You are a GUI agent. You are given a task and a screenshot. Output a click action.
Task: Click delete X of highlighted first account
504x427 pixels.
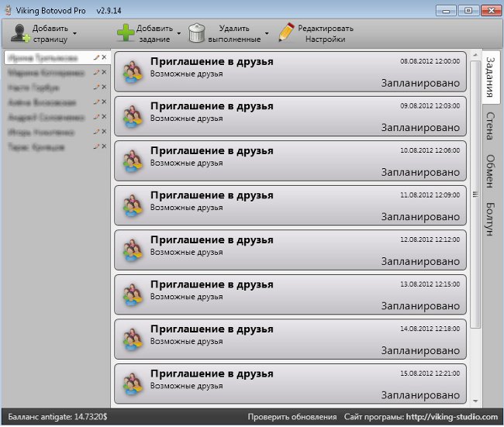[104, 57]
